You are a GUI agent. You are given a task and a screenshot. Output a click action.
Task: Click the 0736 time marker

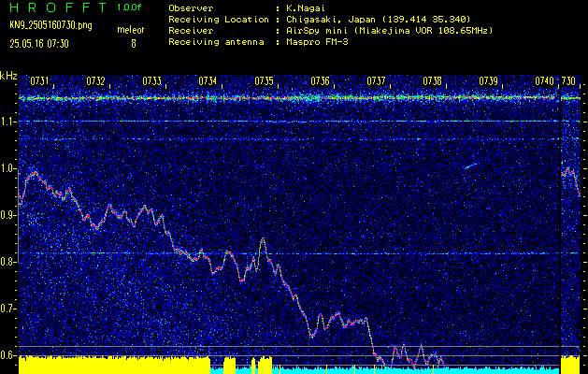tap(321, 81)
